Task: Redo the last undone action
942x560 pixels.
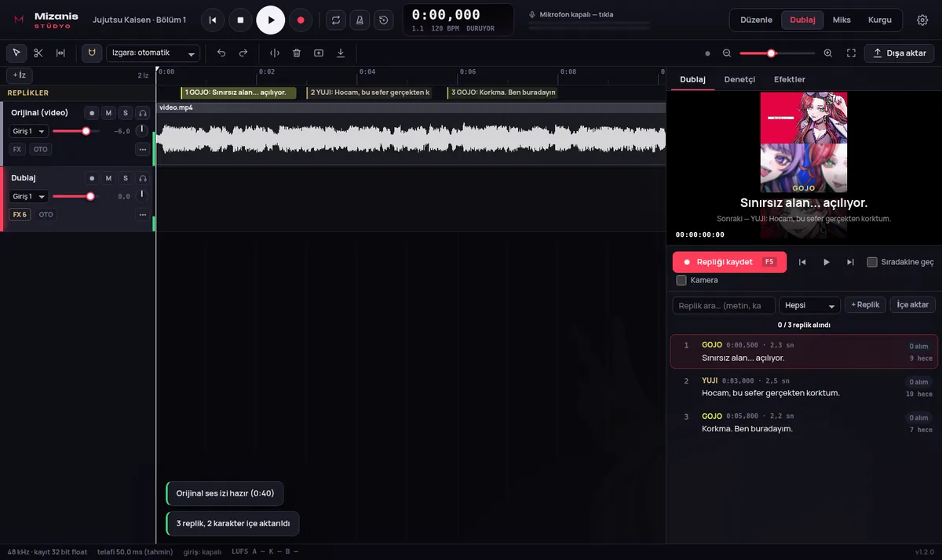Action: (x=243, y=53)
